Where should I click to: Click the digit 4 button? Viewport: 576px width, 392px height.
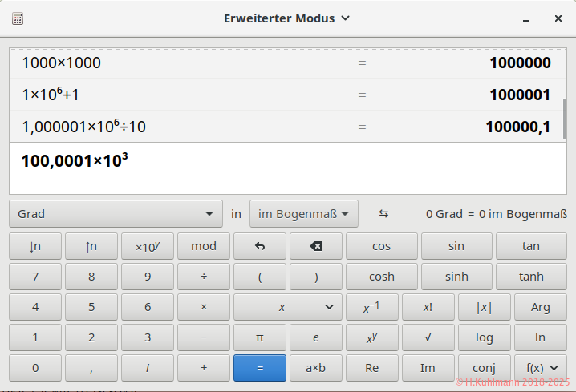point(35,307)
